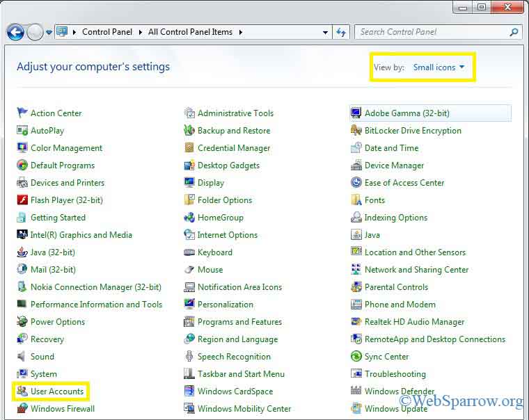Go back with the Back arrow button
529x420 pixels.
[15, 33]
